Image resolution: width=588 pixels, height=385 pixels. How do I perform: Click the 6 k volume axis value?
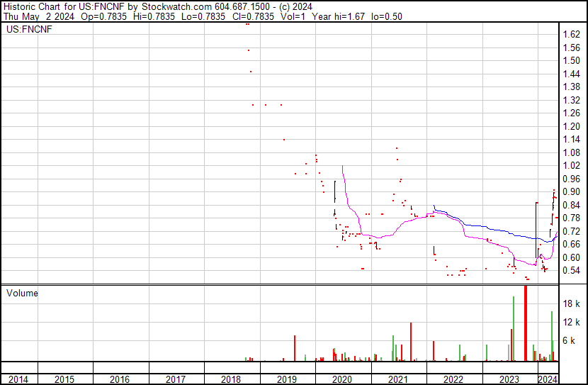click(569, 340)
